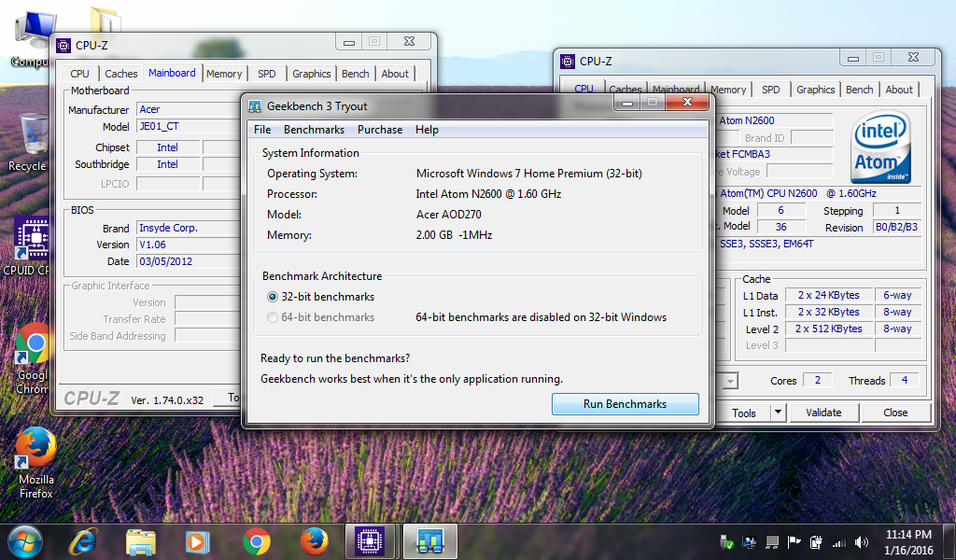Click the BIOS Version field V1.06
956x560 pixels.
pyautogui.click(x=189, y=245)
